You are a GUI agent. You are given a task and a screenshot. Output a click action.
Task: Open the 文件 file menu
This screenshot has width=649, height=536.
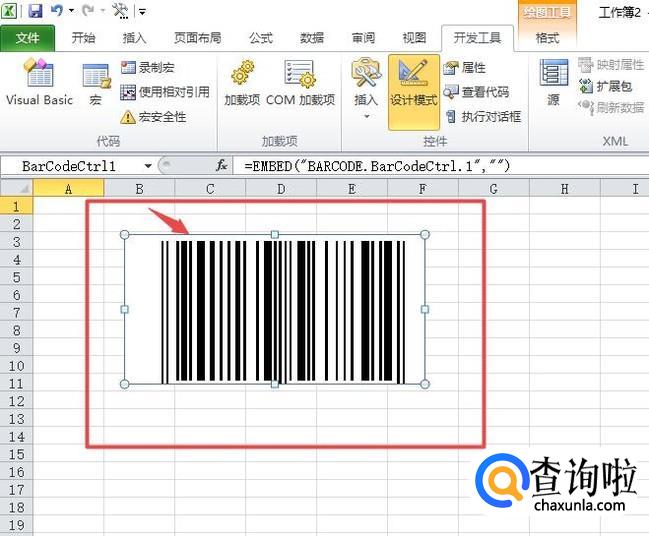click(x=28, y=38)
